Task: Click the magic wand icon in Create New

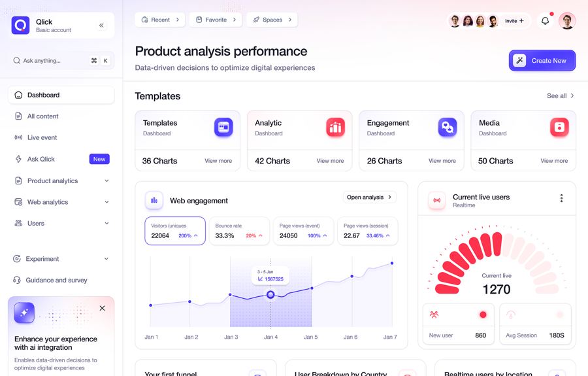Action: click(x=520, y=60)
